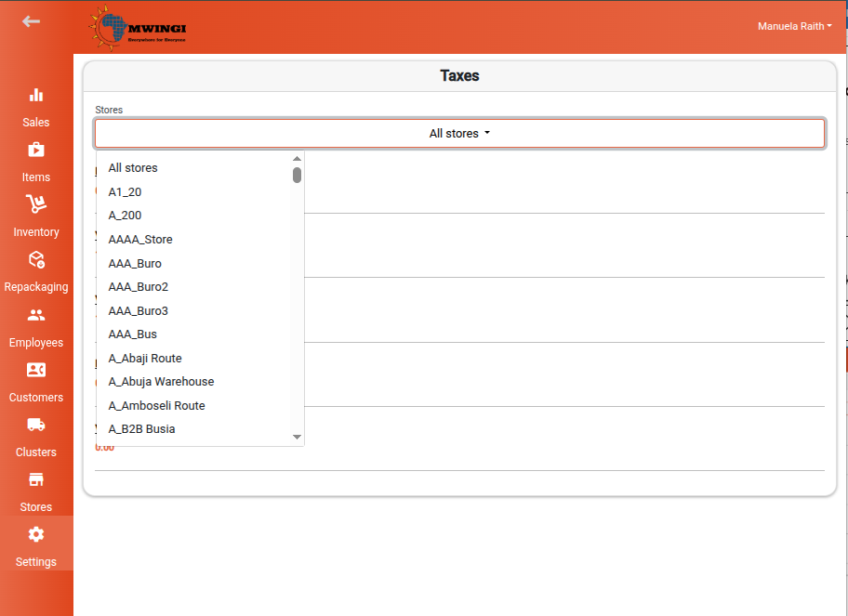This screenshot has width=848, height=616.
Task: Open Repackaging box icon
Action: click(36, 259)
